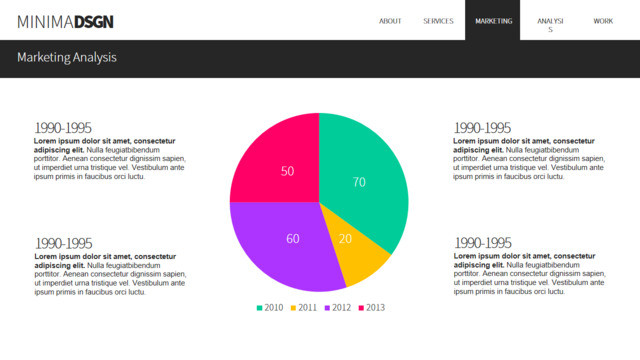The width and height of the screenshot is (640, 360).
Task: Click the MINIMADSGN logo
Action: pos(65,22)
